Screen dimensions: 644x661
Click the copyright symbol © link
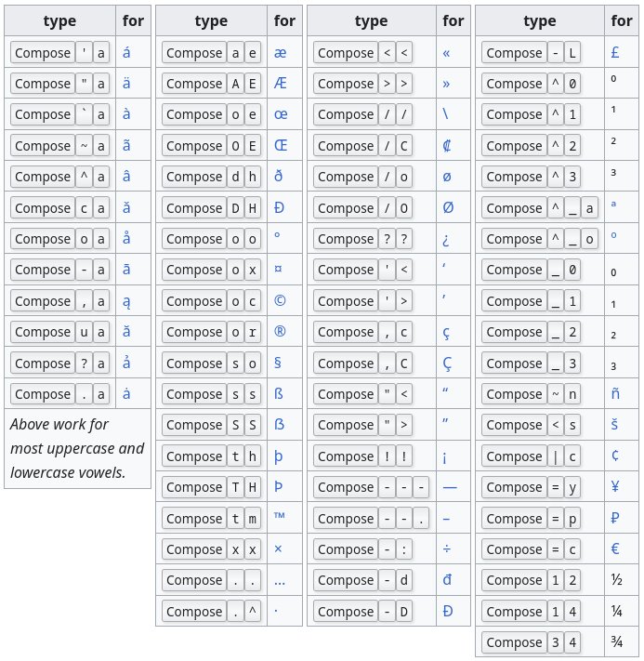[280, 301]
